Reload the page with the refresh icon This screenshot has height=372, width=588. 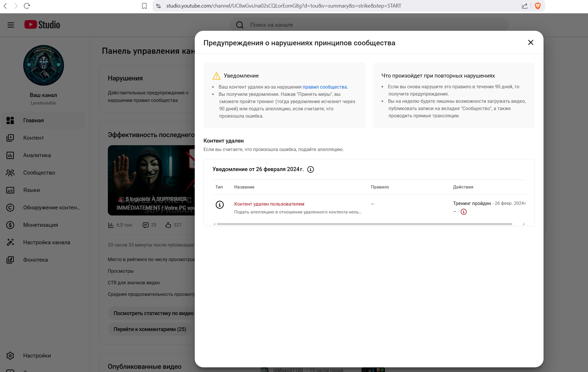click(x=27, y=6)
